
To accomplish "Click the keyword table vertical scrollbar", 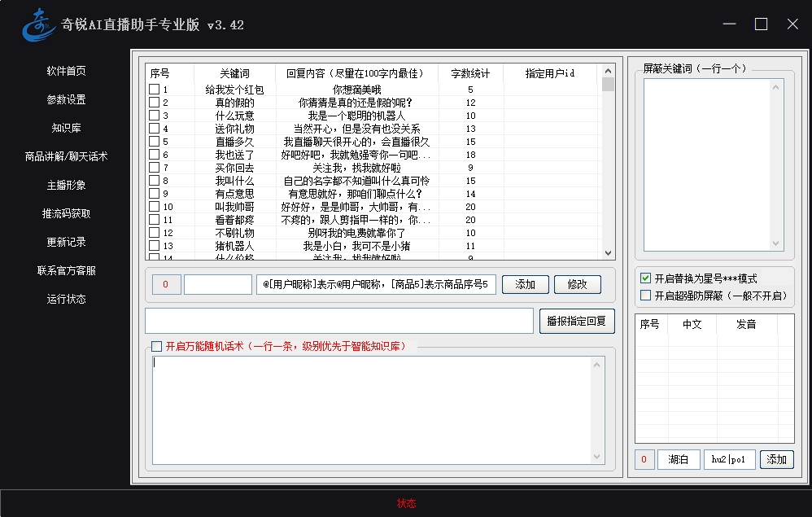I will (x=608, y=163).
